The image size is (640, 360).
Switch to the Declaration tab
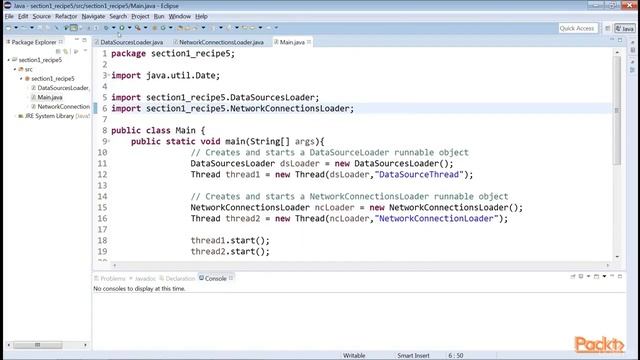tap(177, 278)
